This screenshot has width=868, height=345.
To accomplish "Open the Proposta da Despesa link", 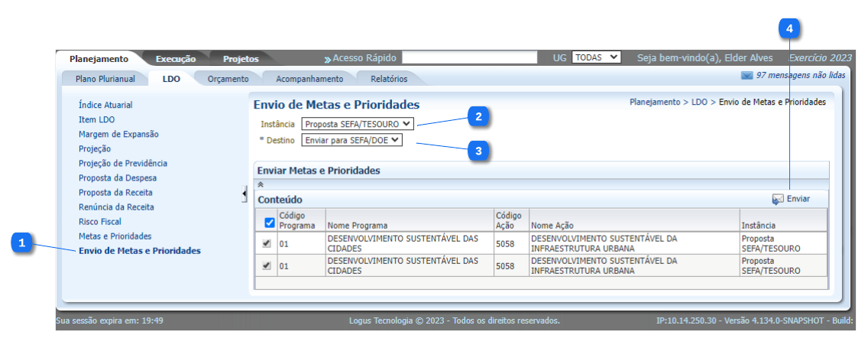I will tap(117, 178).
